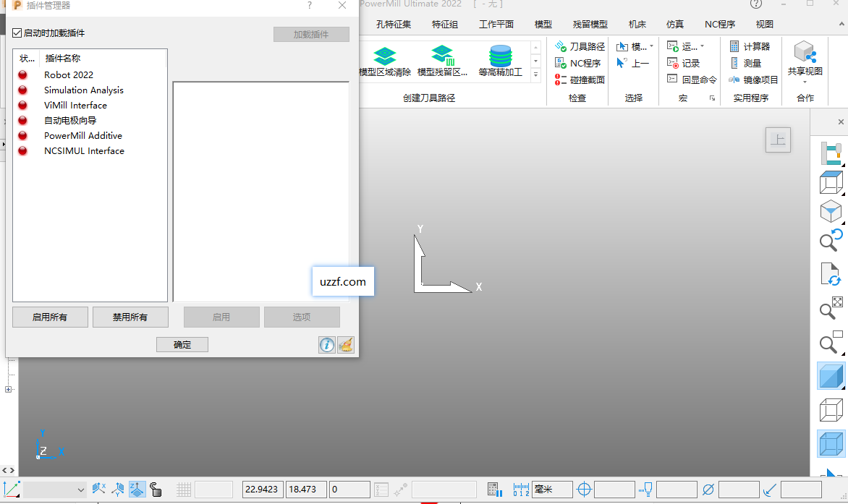Click the 镜像项目 mirror project icon

(x=735, y=80)
